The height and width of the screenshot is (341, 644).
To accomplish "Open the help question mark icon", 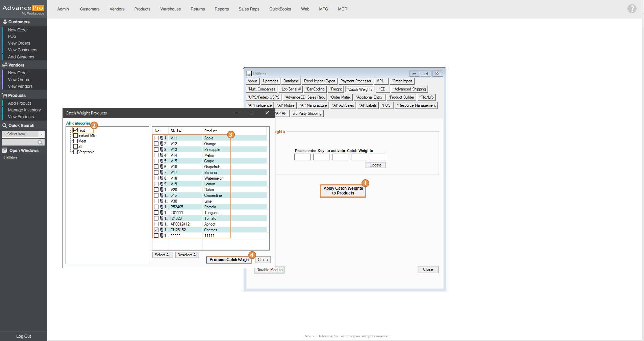I will 631,9.
